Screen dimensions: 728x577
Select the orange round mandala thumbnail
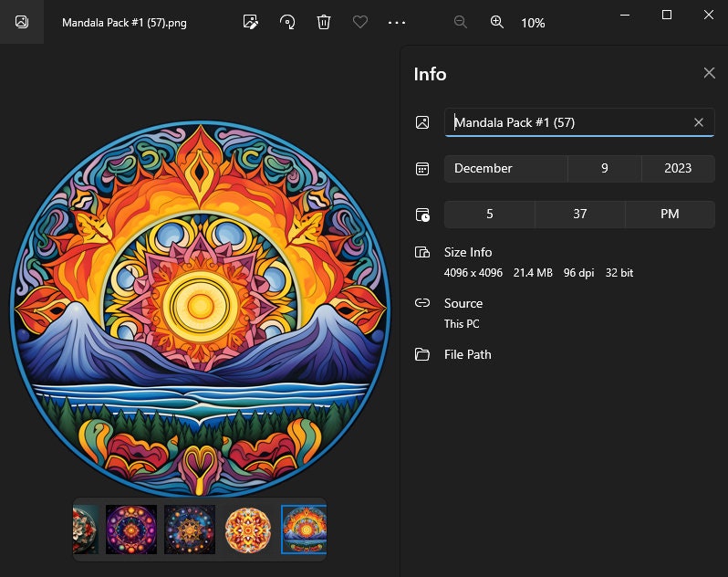(x=248, y=530)
